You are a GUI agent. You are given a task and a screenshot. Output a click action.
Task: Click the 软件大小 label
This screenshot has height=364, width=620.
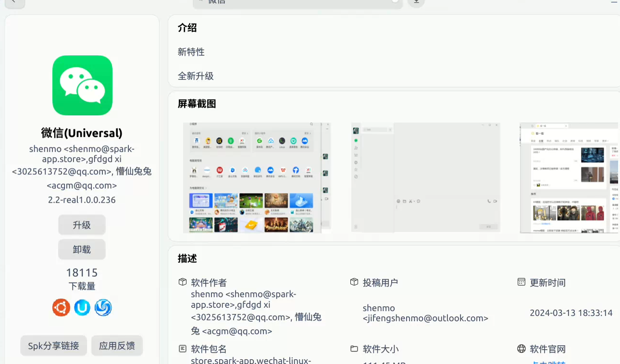(381, 349)
